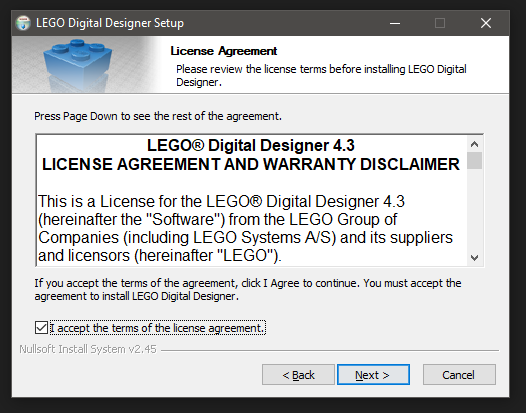The image size is (526, 413).
Task: Click the license heading "LEGO® Digital Designer 4.3"
Action: [x=251, y=145]
